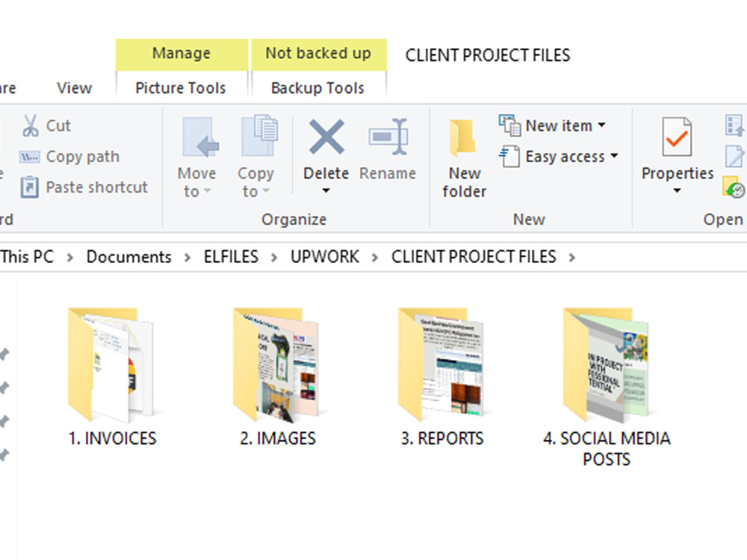
Task: Click the Manage contextual tab header
Action: [182, 54]
